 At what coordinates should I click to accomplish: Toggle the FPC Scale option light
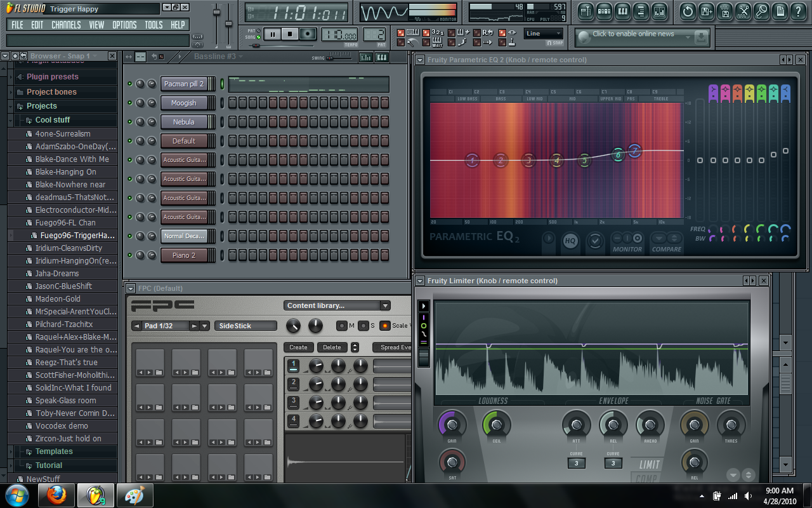384,326
